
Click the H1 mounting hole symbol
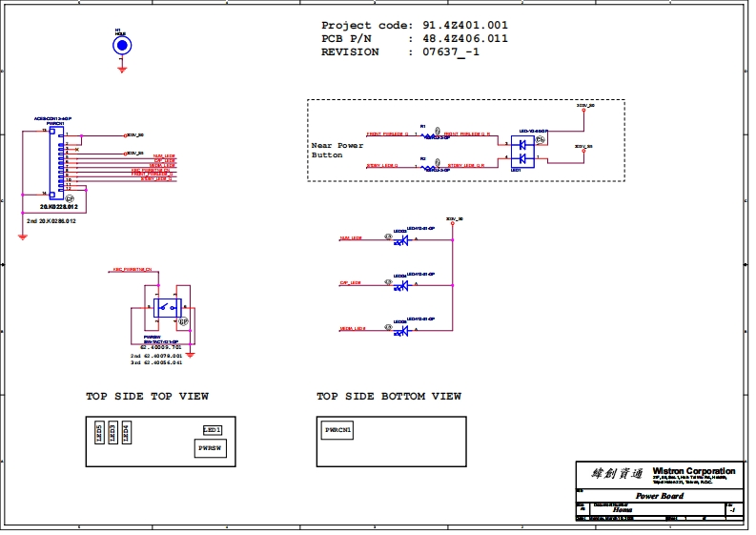pyautogui.click(x=122, y=45)
